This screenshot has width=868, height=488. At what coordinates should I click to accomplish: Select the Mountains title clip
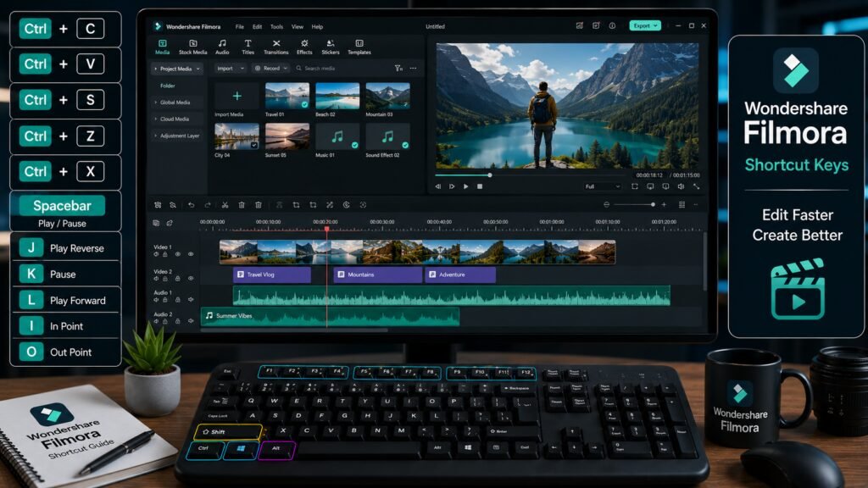point(377,274)
